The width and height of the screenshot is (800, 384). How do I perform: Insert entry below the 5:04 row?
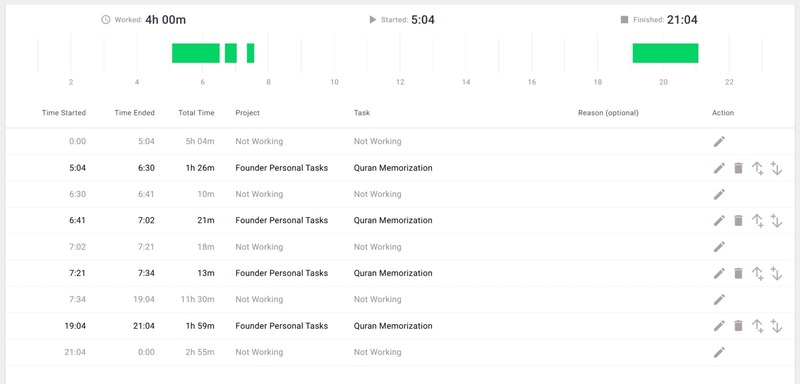(776, 168)
